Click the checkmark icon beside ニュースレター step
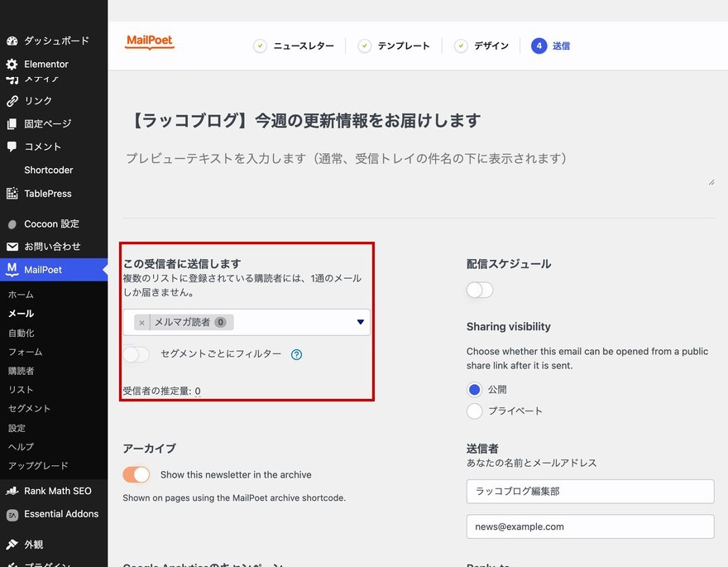Screen dimensions: 728x567 260,46
